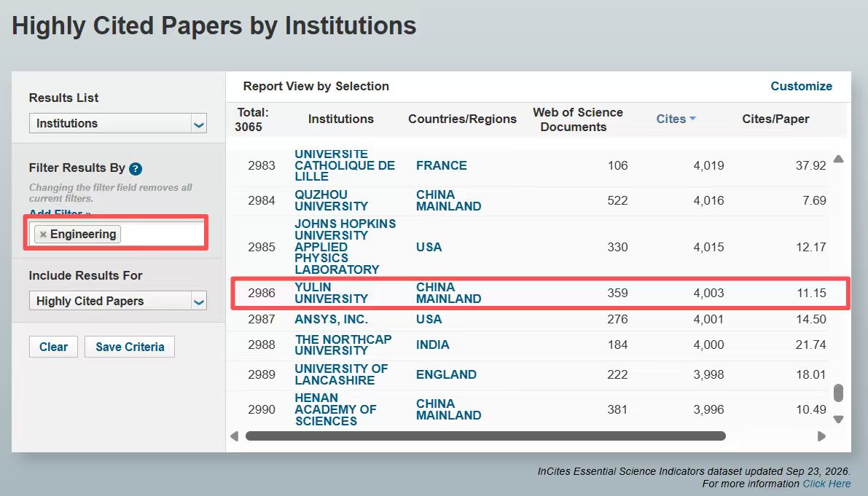Click the Save Criteria button

click(130, 347)
